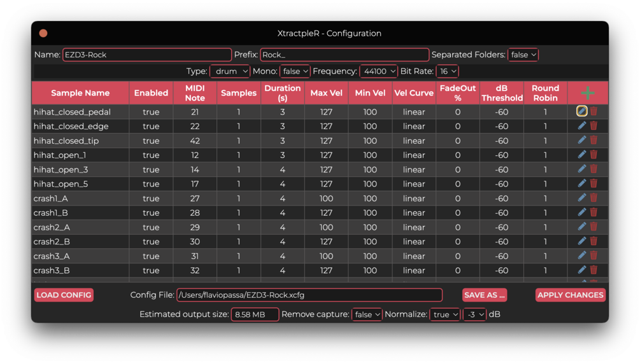Open the Separated Folders dropdown
This screenshot has width=640, height=364.
[x=523, y=55]
